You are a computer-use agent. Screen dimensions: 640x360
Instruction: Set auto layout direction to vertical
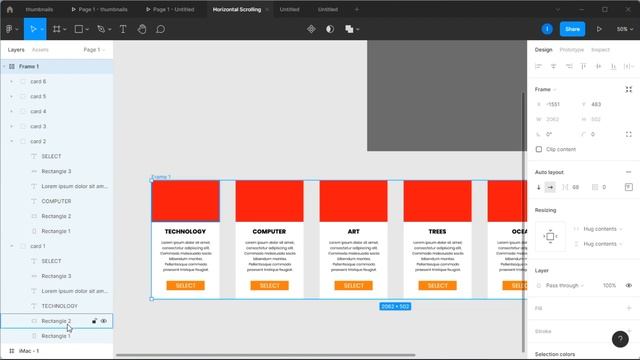pos(538,187)
